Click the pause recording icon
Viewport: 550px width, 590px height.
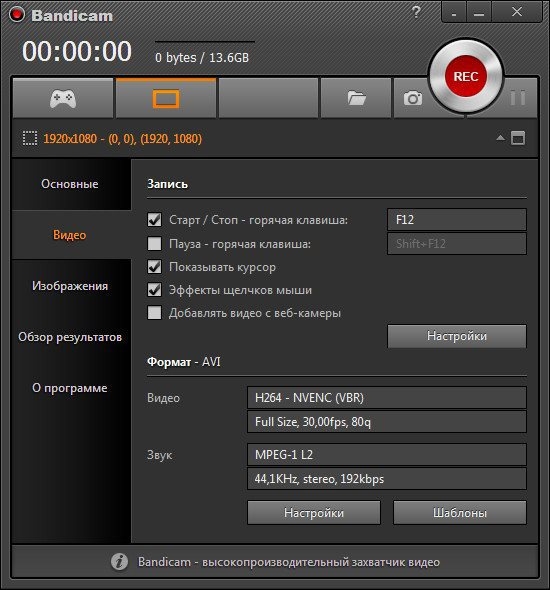pyautogui.click(x=518, y=98)
